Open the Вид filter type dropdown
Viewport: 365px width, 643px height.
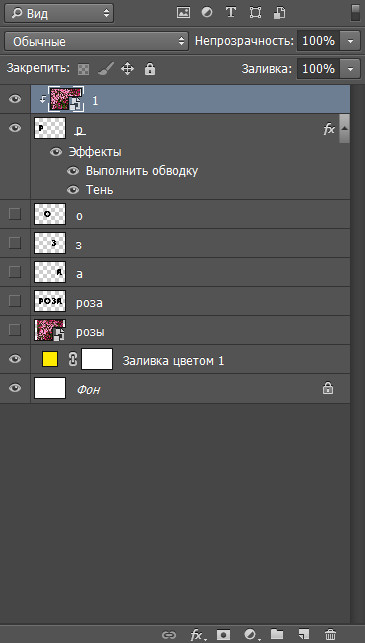pyautogui.click(x=59, y=14)
